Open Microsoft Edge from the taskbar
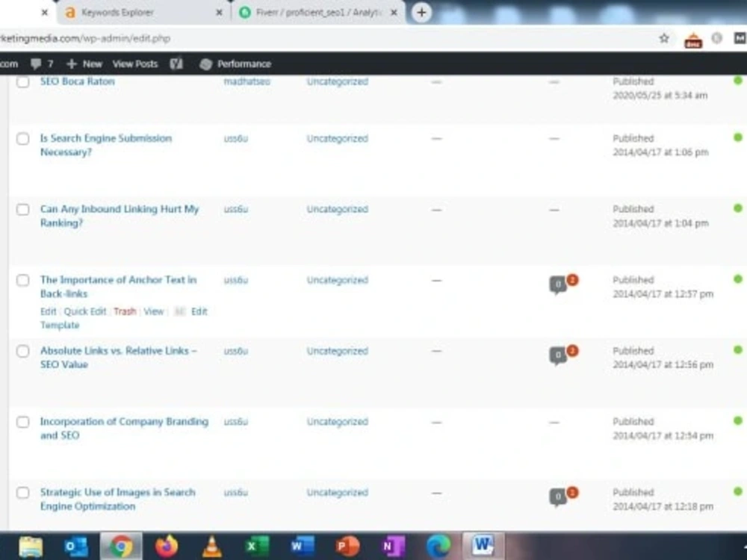The width and height of the screenshot is (747, 560). coord(438,547)
